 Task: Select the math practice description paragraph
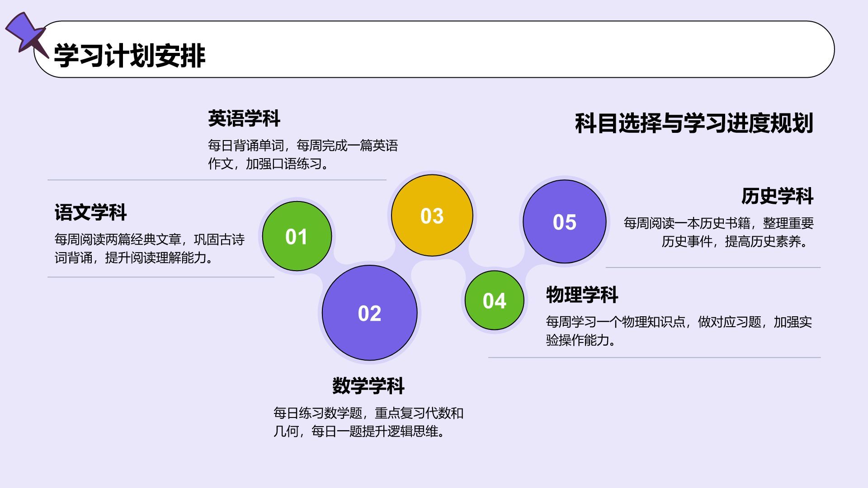[368, 422]
